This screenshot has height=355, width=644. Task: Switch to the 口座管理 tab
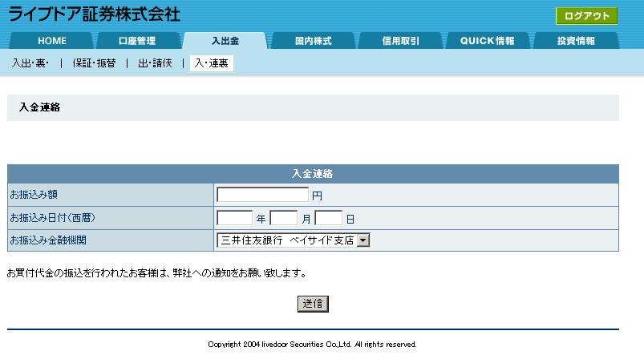click(137, 41)
